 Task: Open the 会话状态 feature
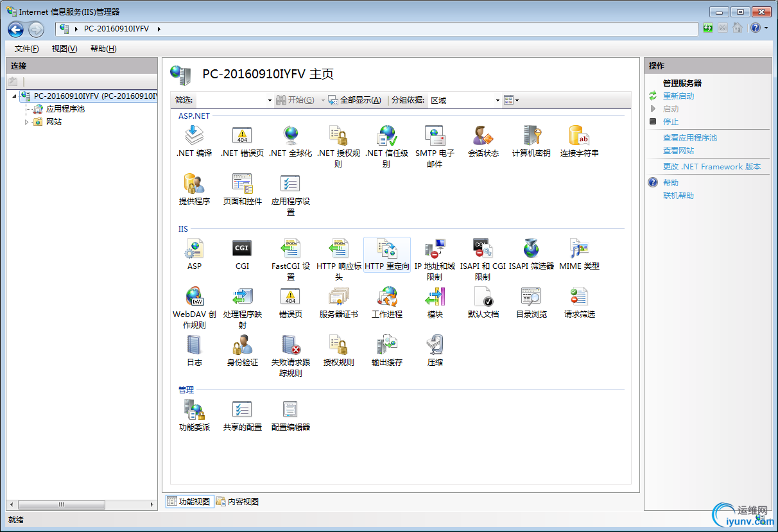pos(483,142)
